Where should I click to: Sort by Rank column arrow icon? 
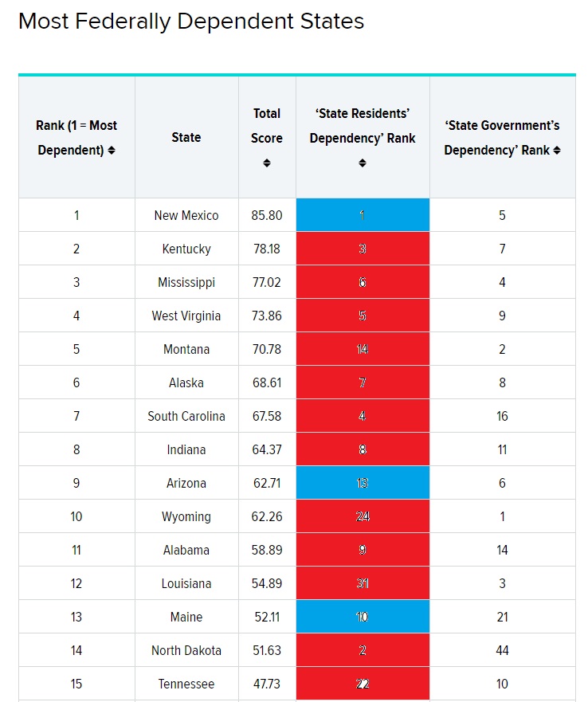click(x=112, y=151)
